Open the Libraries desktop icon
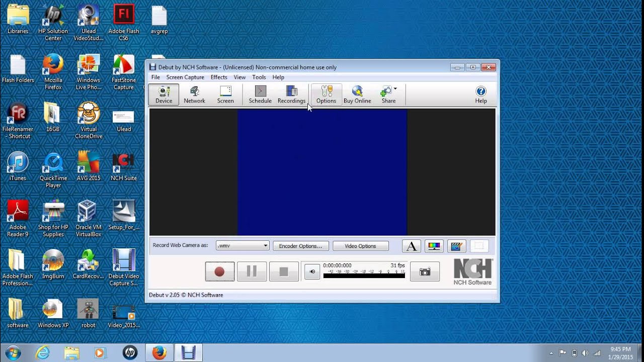This screenshot has height=362, width=644. point(18,20)
